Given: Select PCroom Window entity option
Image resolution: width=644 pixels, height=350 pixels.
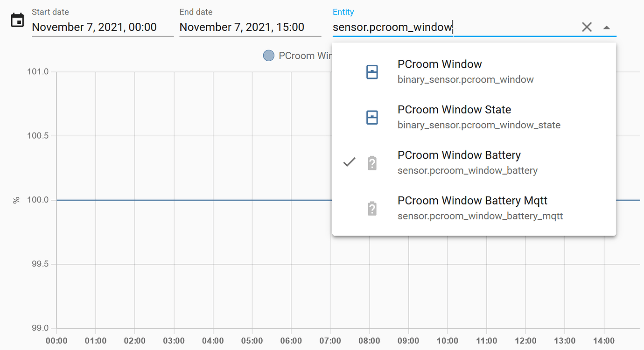Looking at the screenshot, I should coord(474,71).
